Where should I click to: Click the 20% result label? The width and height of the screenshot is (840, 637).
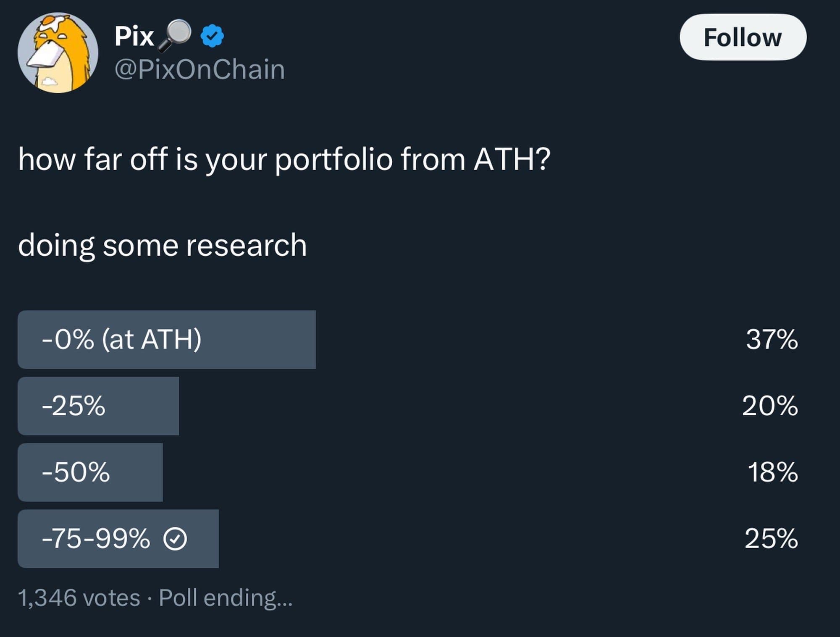769,406
